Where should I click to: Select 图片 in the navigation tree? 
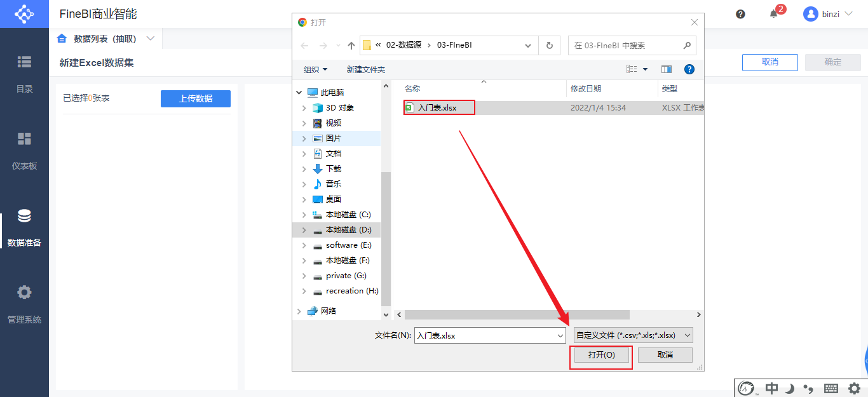tap(334, 138)
